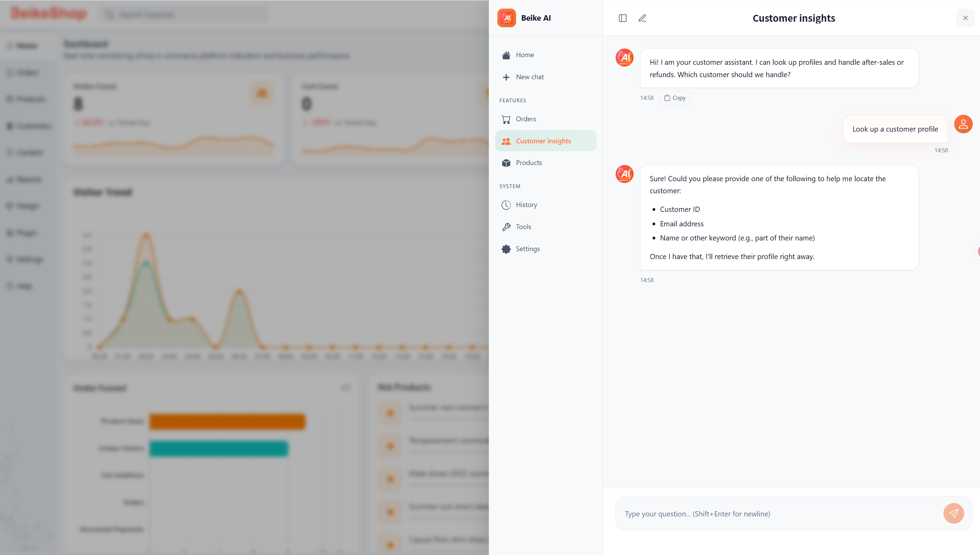Click the SYSTEM section label
This screenshot has width=980, height=555.
510,186
